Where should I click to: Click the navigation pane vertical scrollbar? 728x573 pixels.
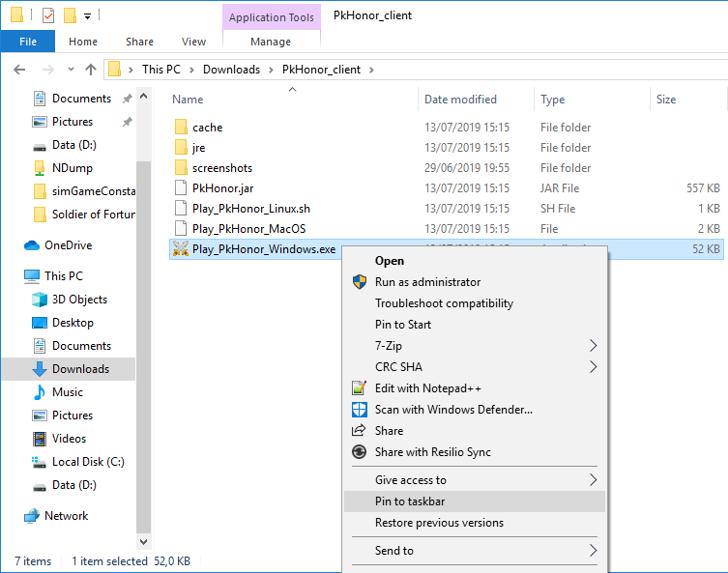click(144, 290)
